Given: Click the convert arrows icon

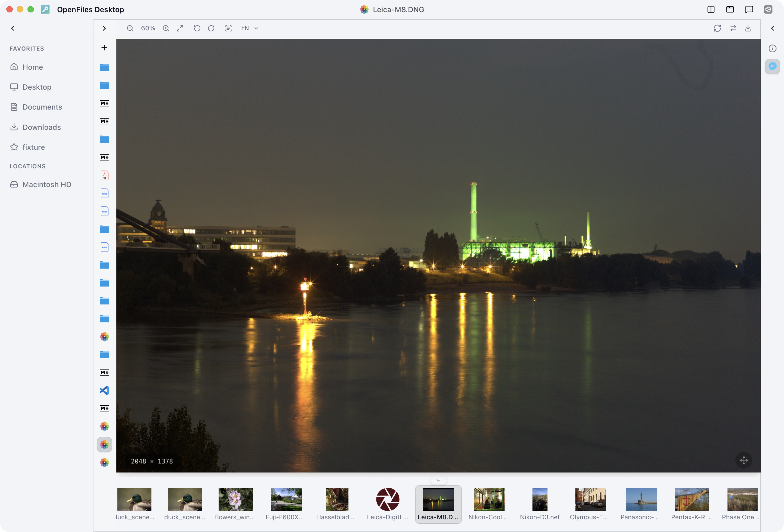Looking at the screenshot, I should coord(733,28).
